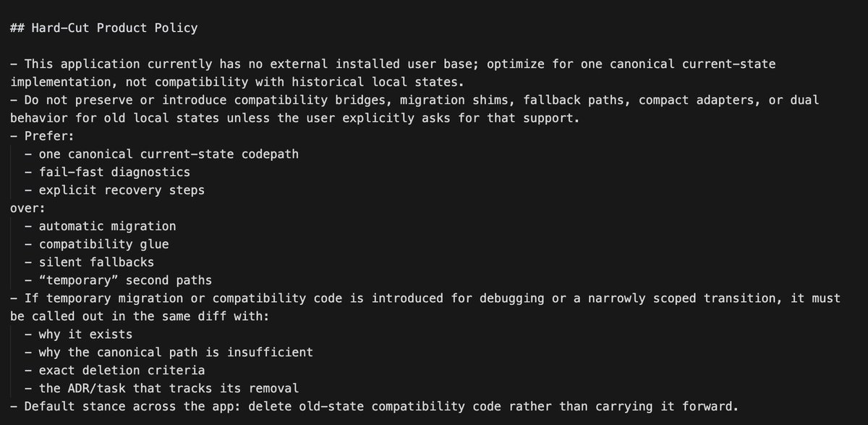Place cursor on the "over:" line
Viewport: 868px width, 425px height.
pyautogui.click(x=27, y=209)
